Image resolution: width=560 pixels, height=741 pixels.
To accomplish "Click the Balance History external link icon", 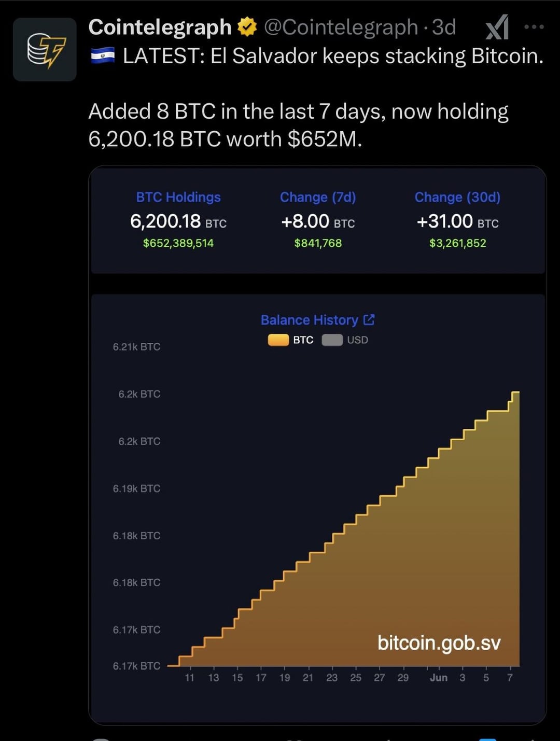I will [x=369, y=320].
